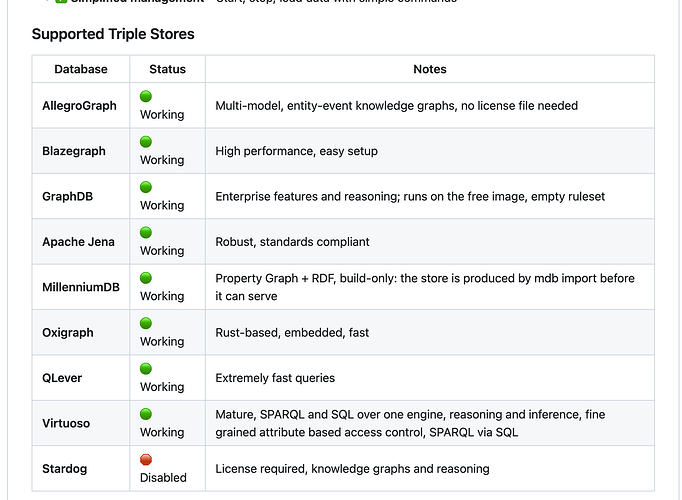Select the 'Virtuoso' database name
This screenshot has width=682, height=500.
pos(66,423)
